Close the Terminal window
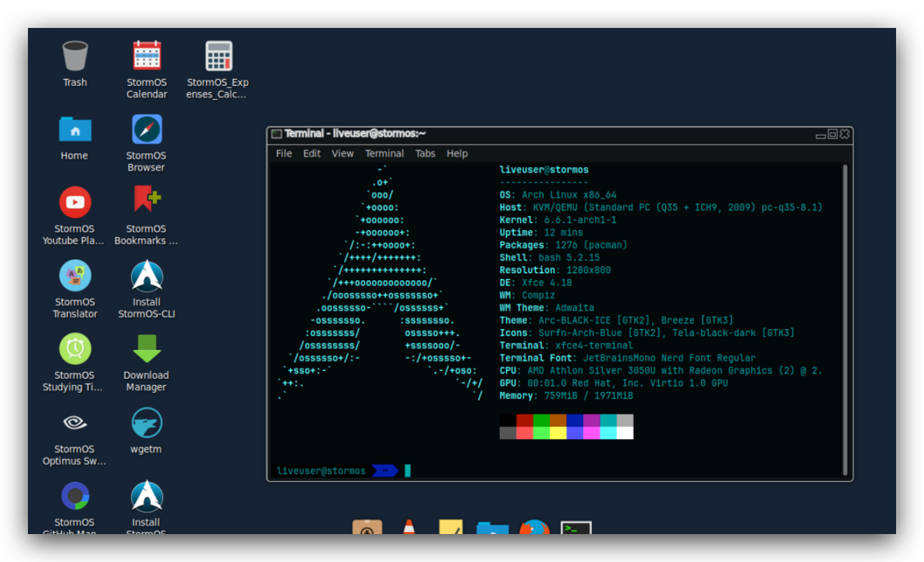 pos(844,134)
